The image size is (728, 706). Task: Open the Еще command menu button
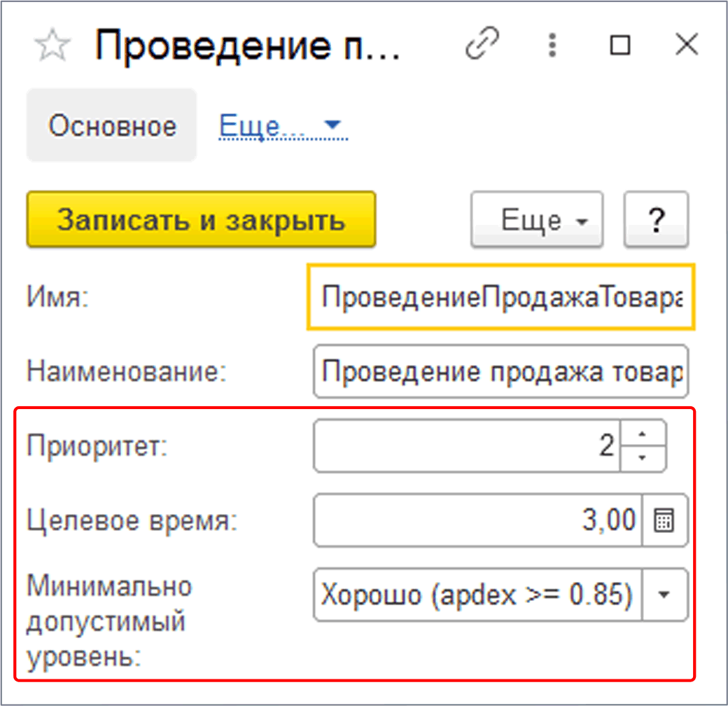pos(537,220)
